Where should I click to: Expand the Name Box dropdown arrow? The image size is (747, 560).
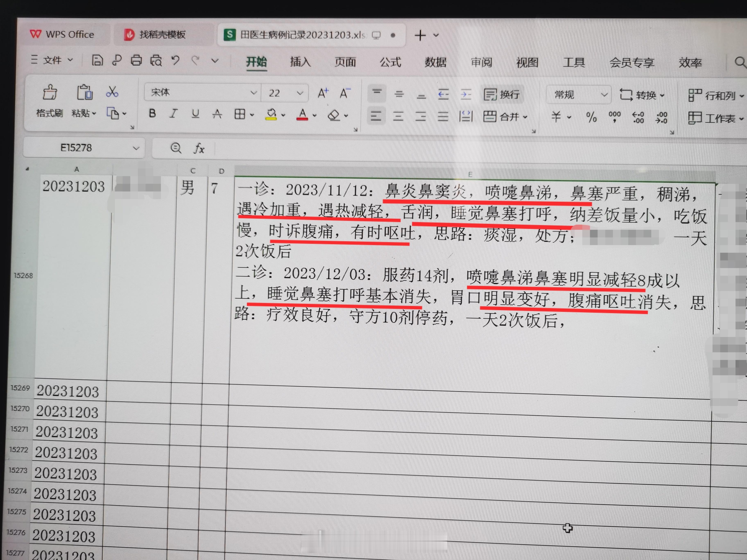pyautogui.click(x=136, y=148)
